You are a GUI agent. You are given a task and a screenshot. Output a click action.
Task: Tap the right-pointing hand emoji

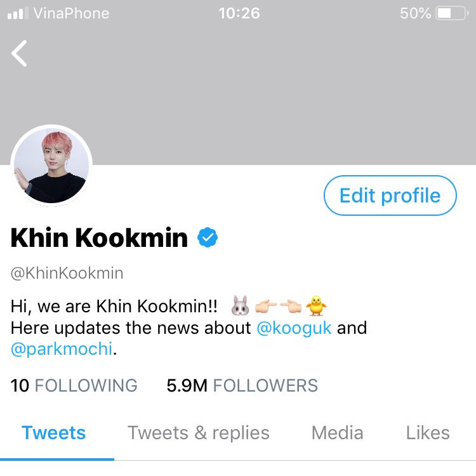point(266,306)
